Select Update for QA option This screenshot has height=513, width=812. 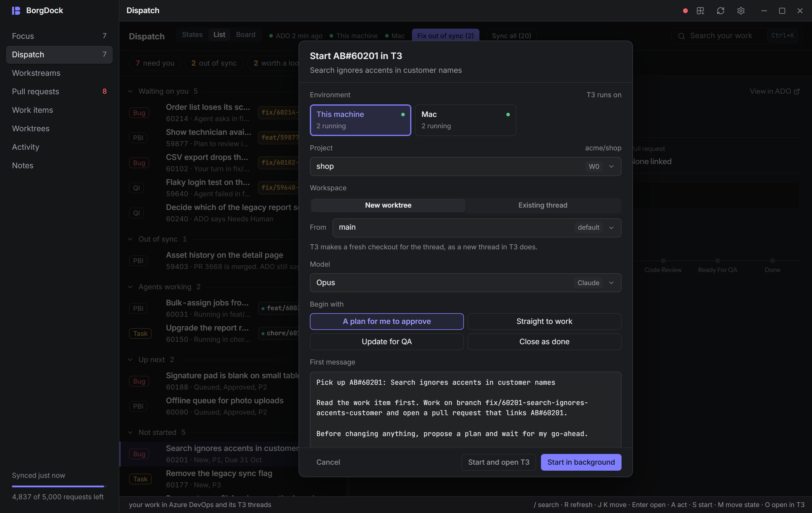click(x=387, y=342)
